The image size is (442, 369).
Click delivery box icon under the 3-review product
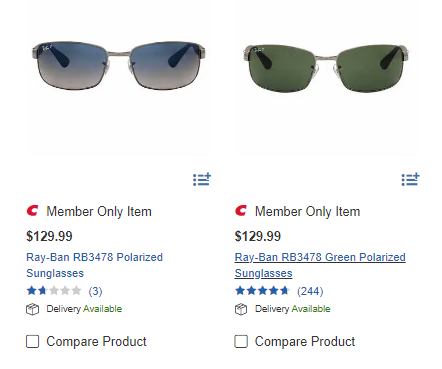pyautogui.click(x=33, y=309)
